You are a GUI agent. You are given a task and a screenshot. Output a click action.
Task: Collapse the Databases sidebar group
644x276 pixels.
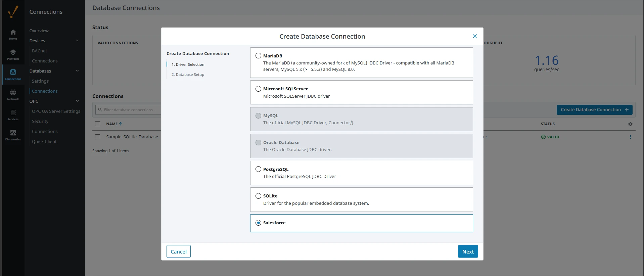(x=78, y=71)
